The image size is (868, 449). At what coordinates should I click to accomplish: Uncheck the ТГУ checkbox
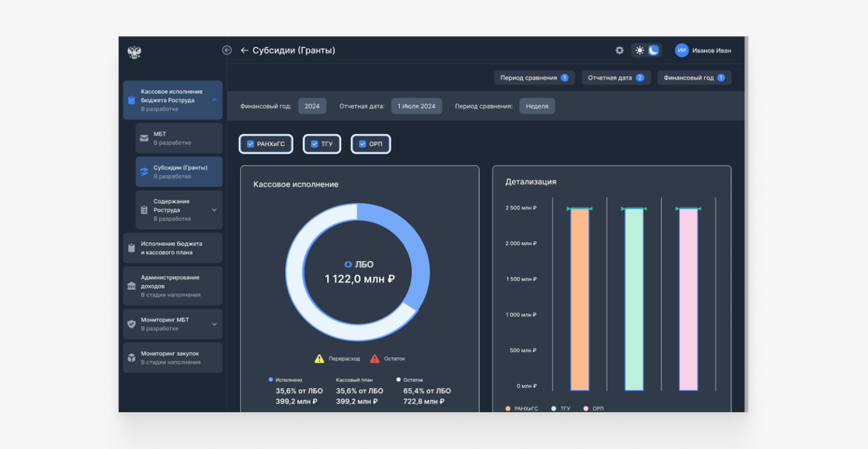(x=314, y=144)
